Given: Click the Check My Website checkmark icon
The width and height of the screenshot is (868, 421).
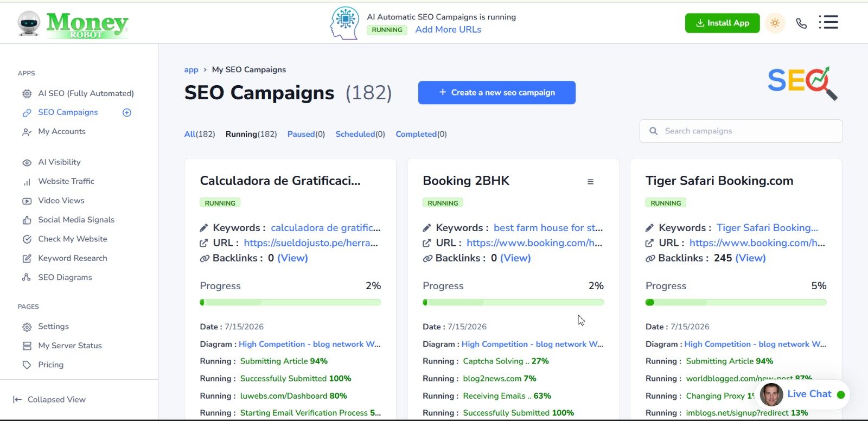Looking at the screenshot, I should (27, 239).
